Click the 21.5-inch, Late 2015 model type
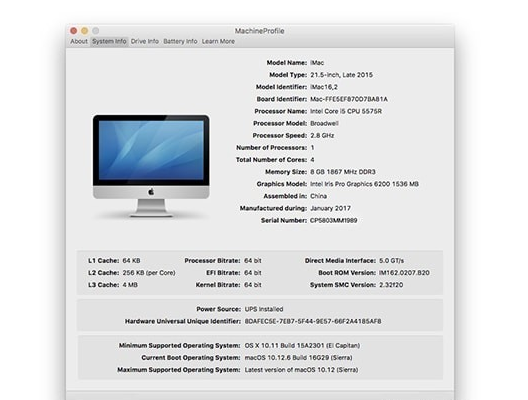This screenshot has height=400, width=528. pyautogui.click(x=341, y=75)
